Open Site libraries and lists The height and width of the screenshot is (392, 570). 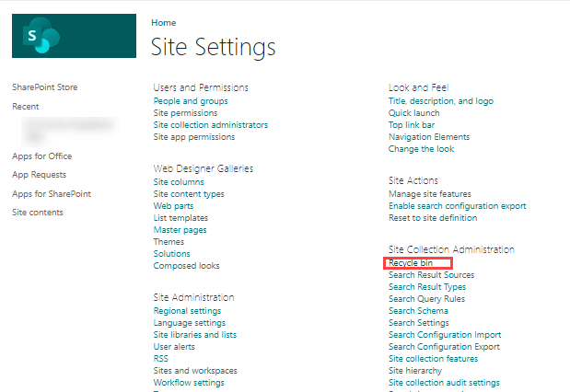click(x=195, y=335)
